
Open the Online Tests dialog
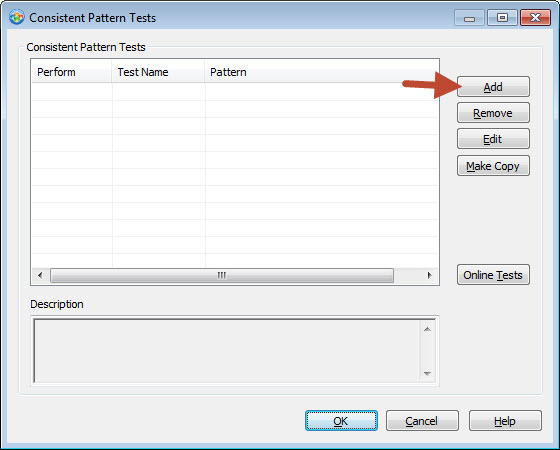[x=493, y=275]
